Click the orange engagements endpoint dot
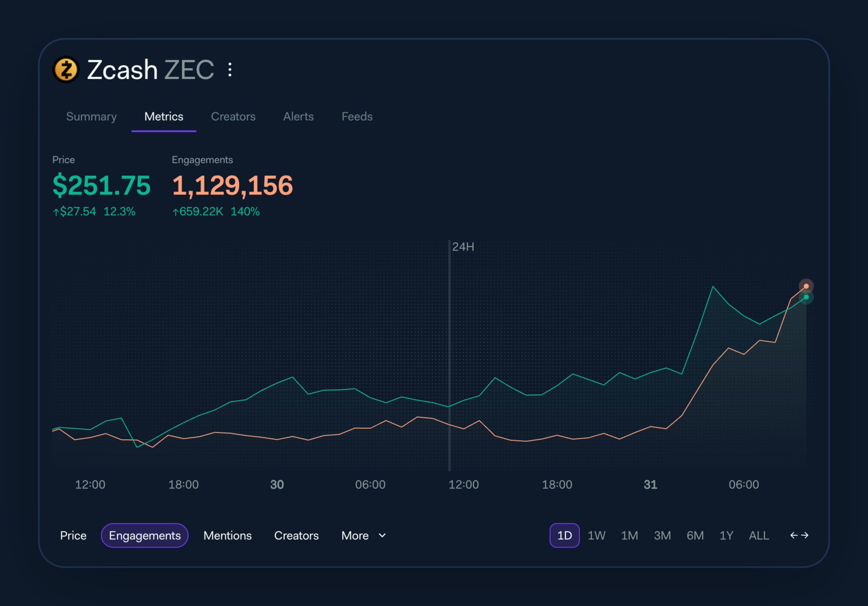This screenshot has height=606, width=868. [806, 286]
